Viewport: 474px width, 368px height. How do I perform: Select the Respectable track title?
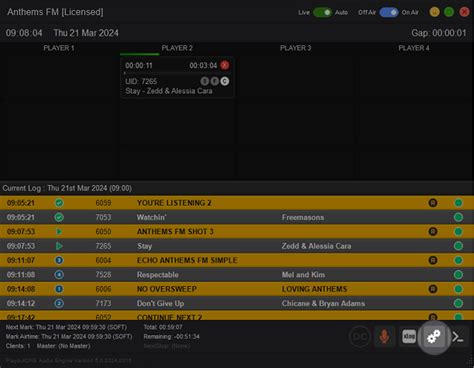click(158, 275)
